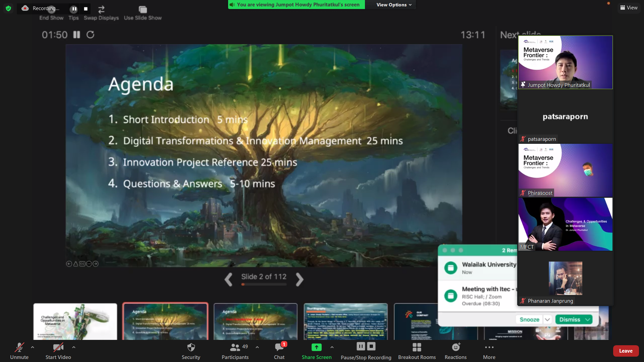Image resolution: width=644 pixels, height=362 pixels.
Task: Select Jumpot Howdy Phuritatkul video tile
Action: click(566, 62)
